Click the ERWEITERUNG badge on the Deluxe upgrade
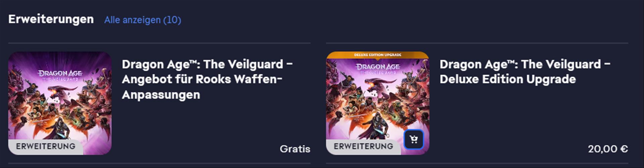This screenshot has height=168, width=644. [363, 146]
